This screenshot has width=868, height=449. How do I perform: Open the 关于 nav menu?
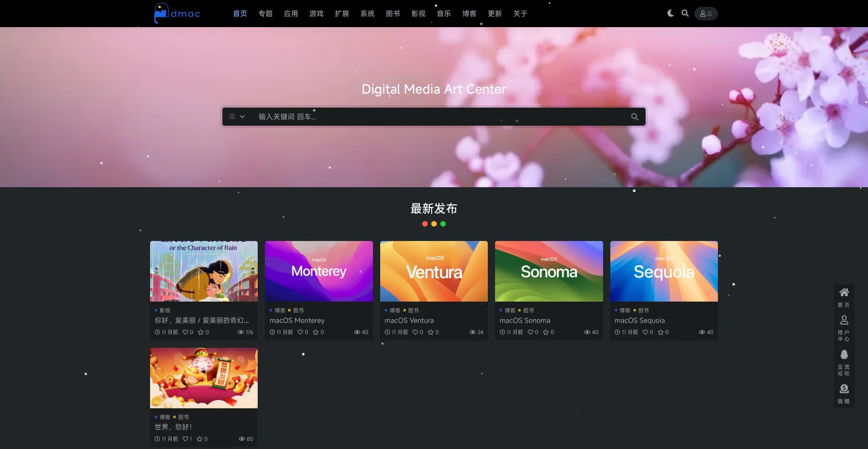[x=520, y=14]
